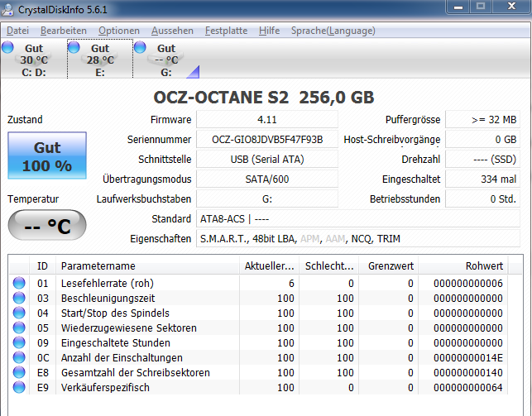Click raw value 0000000014E

468,357
